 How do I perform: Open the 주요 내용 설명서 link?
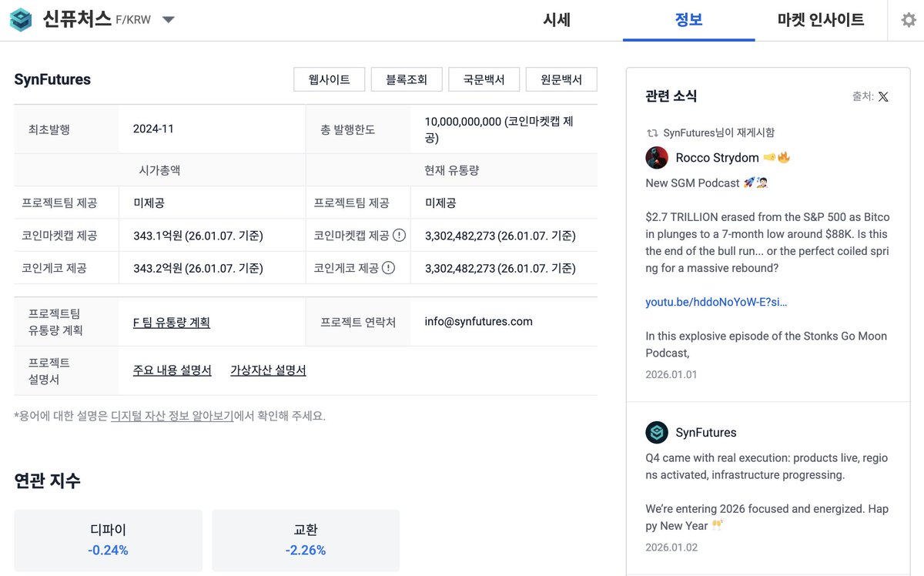click(x=172, y=370)
